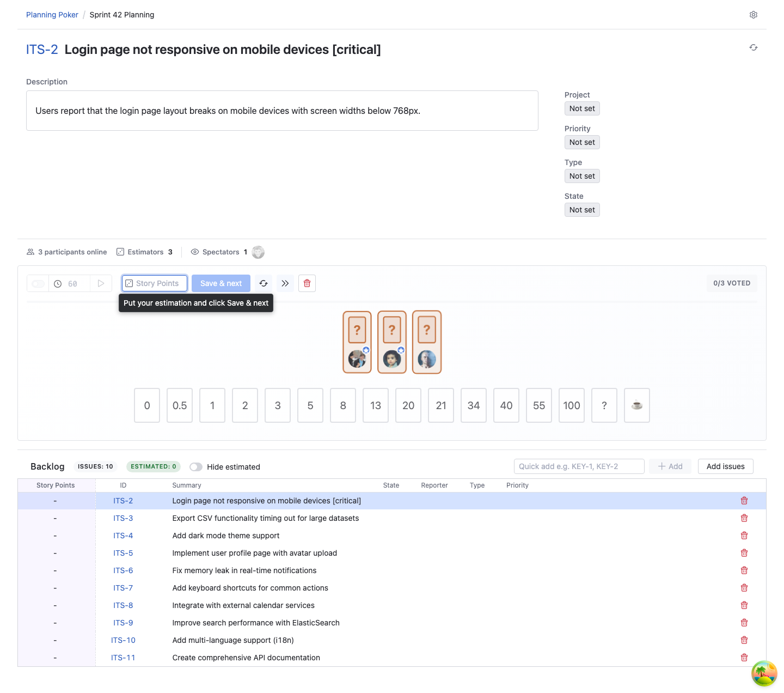The image size is (784, 693).
Task: Start the timer with the play icon
Action: click(101, 283)
